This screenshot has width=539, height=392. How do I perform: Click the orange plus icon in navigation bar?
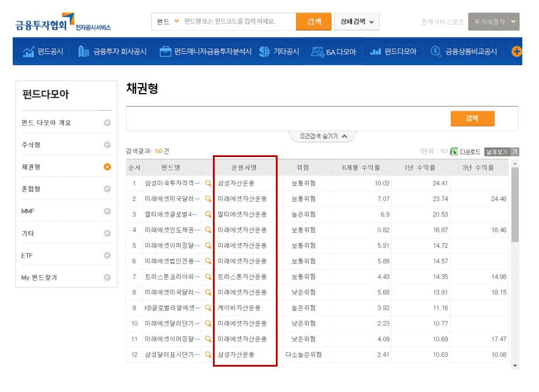pyautogui.click(x=516, y=51)
